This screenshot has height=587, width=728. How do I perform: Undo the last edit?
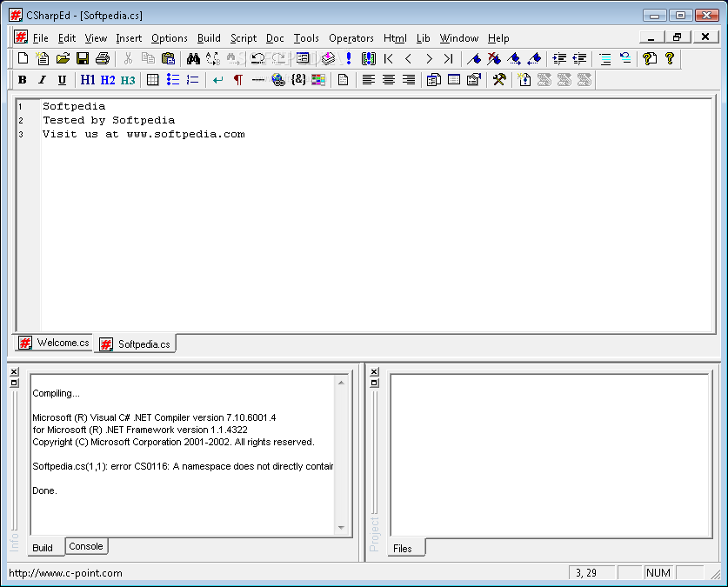click(257, 58)
